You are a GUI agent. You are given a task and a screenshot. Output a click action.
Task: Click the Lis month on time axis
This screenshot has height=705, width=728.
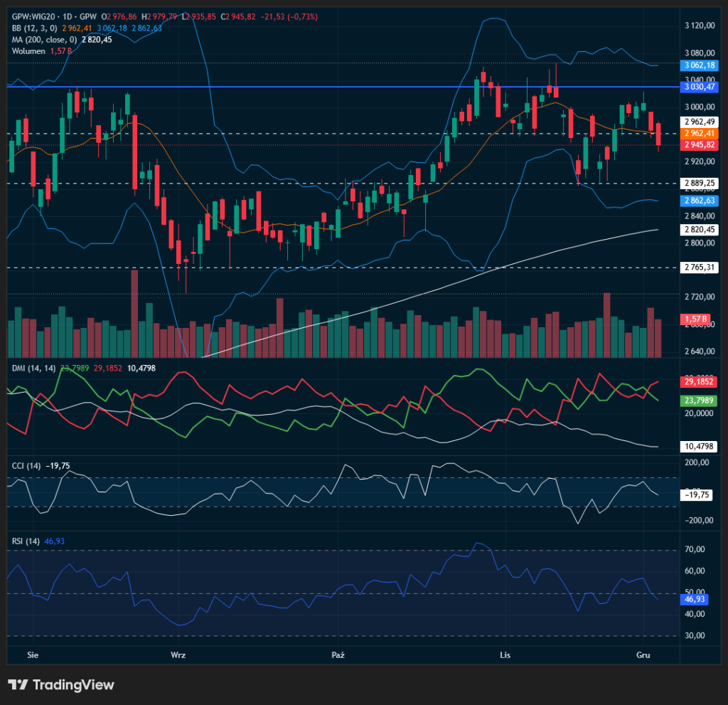coord(505,653)
